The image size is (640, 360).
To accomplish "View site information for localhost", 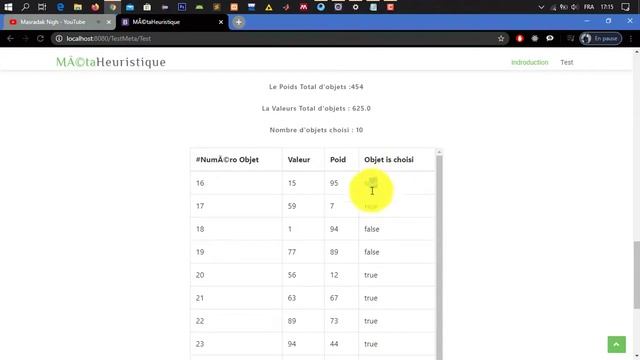I will [59, 38].
